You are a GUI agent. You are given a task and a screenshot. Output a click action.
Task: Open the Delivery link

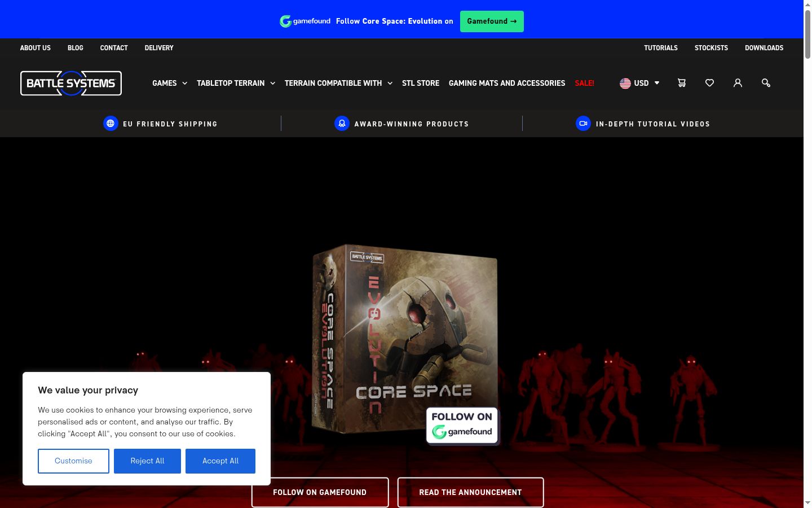click(x=159, y=48)
